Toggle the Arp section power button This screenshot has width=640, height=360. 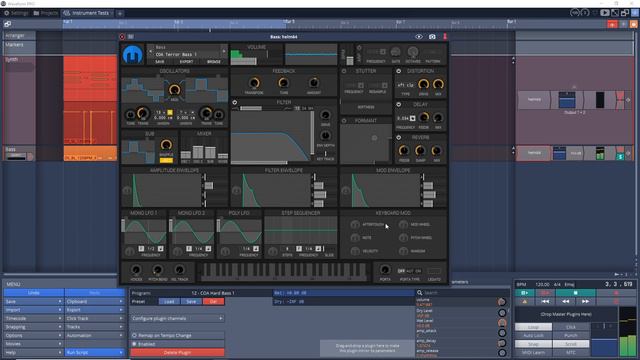[359, 48]
